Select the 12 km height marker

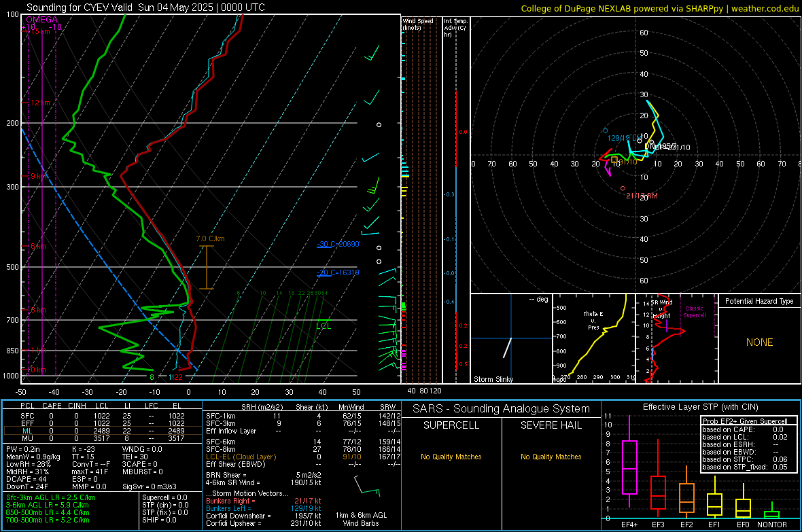(x=40, y=103)
